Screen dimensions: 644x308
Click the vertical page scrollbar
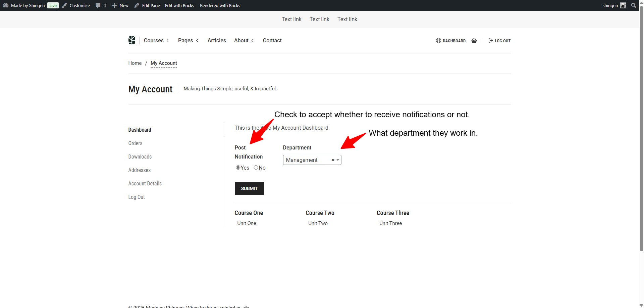click(641, 134)
